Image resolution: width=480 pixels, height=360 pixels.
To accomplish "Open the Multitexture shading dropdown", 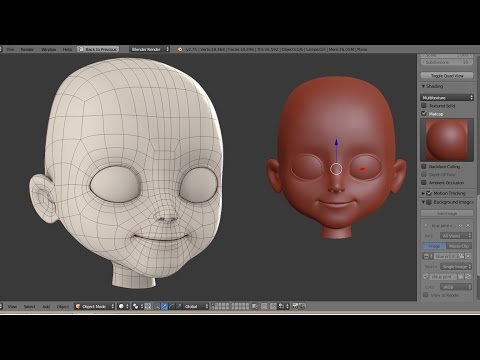I will click(447, 97).
